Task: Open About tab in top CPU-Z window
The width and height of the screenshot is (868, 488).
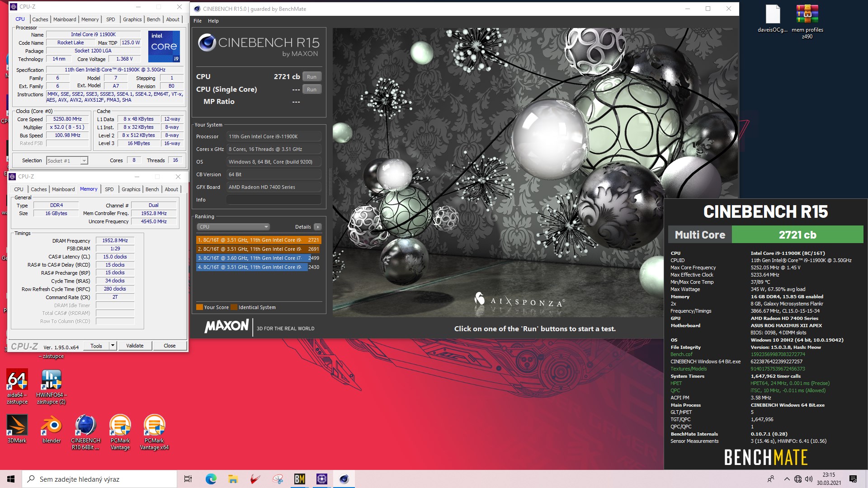Action: coord(173,19)
